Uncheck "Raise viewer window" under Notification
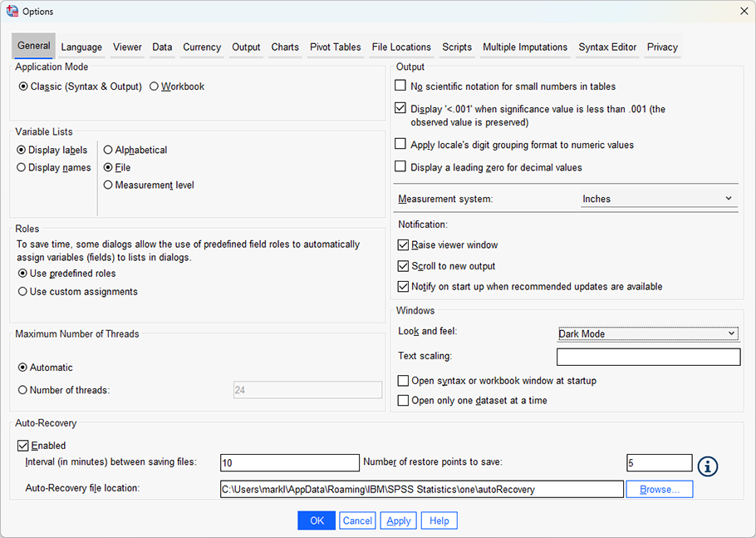The height and width of the screenshot is (538, 756). [x=403, y=244]
